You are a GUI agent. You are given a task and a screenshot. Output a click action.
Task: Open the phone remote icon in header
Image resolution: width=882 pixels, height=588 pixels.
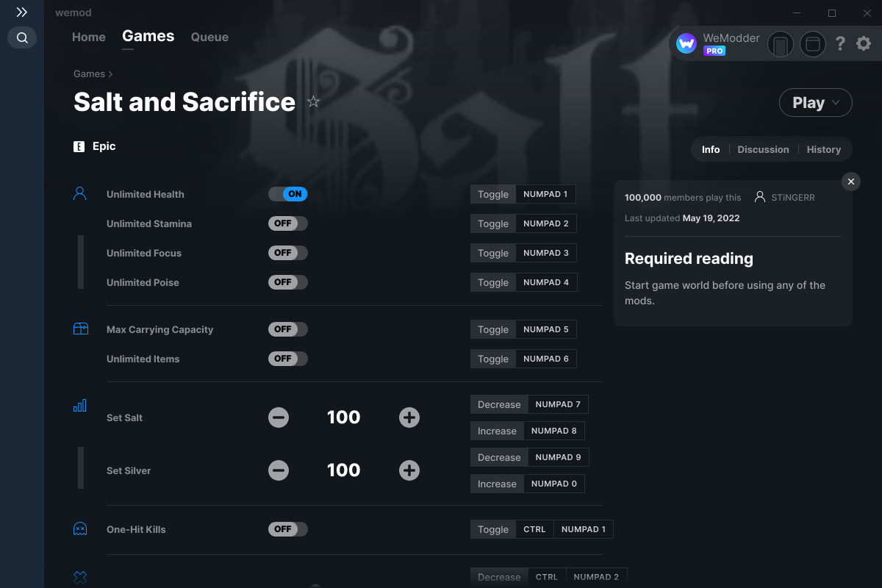pyautogui.click(x=781, y=44)
